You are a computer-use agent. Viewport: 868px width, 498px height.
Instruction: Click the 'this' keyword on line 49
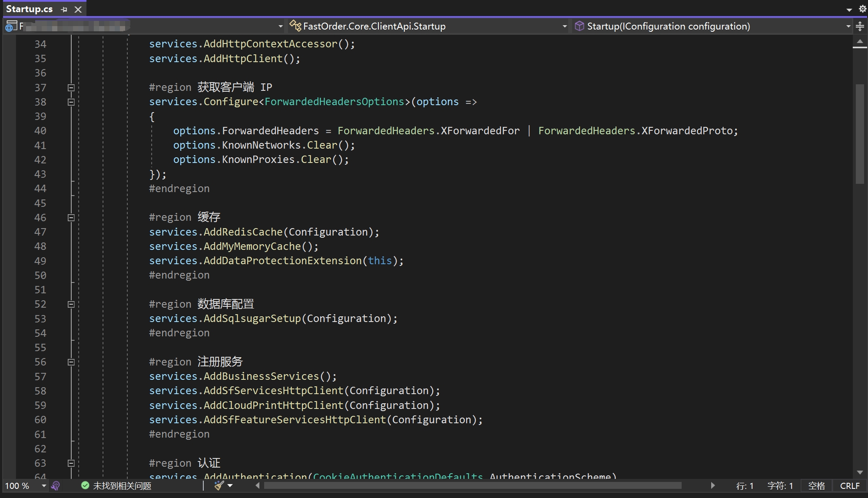pos(380,261)
